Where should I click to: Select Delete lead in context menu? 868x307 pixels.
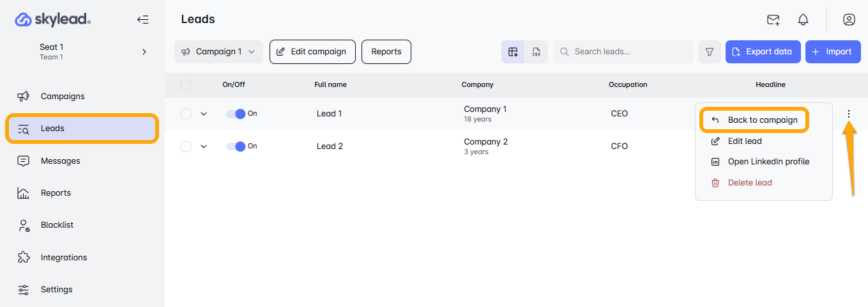point(749,183)
